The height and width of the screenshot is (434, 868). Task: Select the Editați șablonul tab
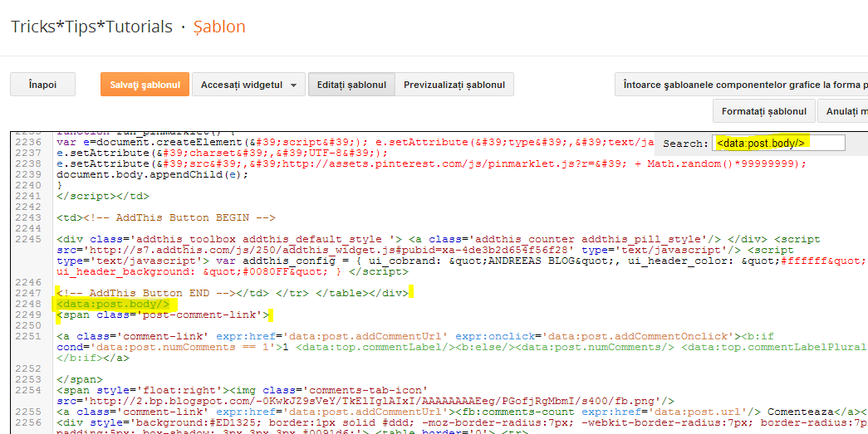351,85
